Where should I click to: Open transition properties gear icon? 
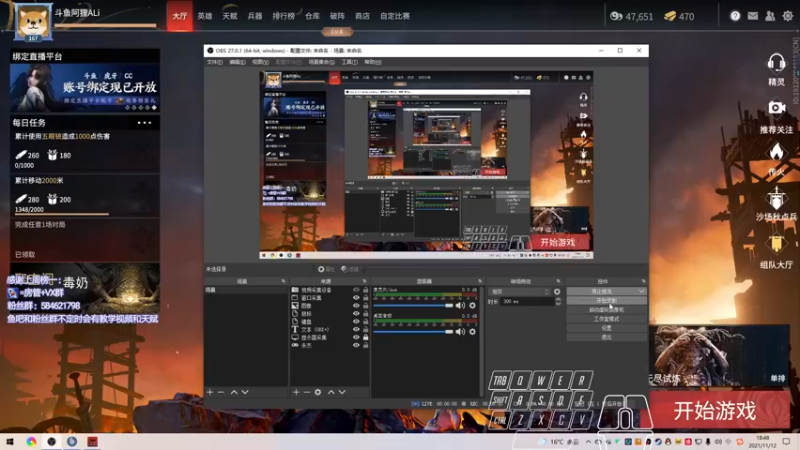tap(557, 292)
